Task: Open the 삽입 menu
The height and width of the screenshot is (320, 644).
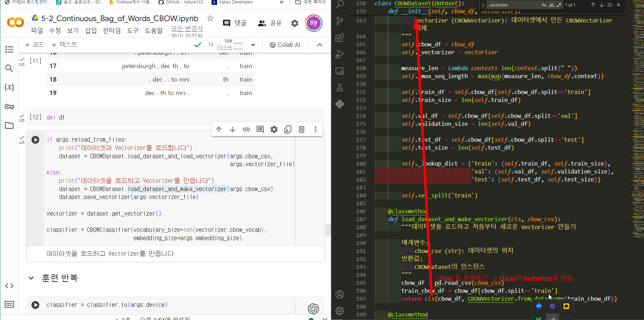Action: click(91, 30)
